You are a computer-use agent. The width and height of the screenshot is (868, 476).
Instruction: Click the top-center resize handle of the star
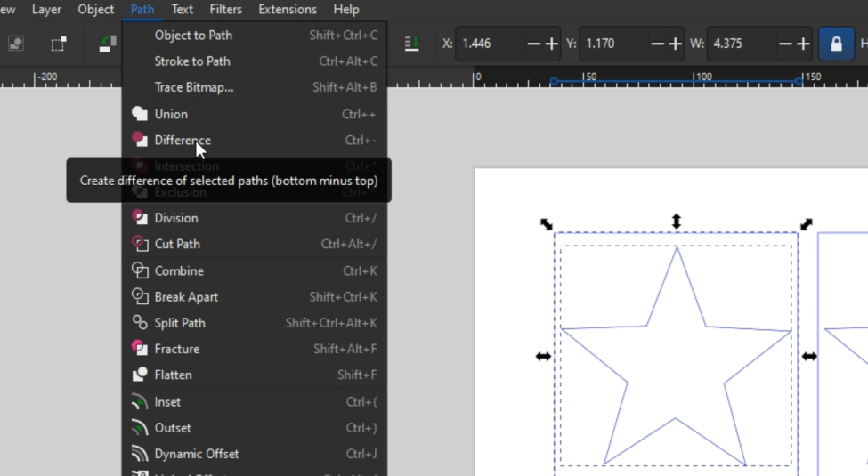677,222
